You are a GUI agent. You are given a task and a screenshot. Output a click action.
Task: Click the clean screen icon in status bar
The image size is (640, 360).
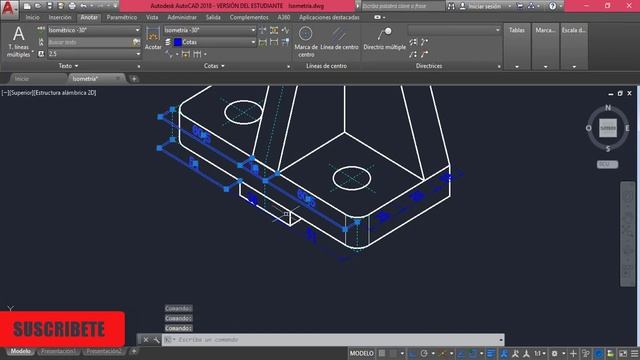pyautogui.click(x=623, y=353)
